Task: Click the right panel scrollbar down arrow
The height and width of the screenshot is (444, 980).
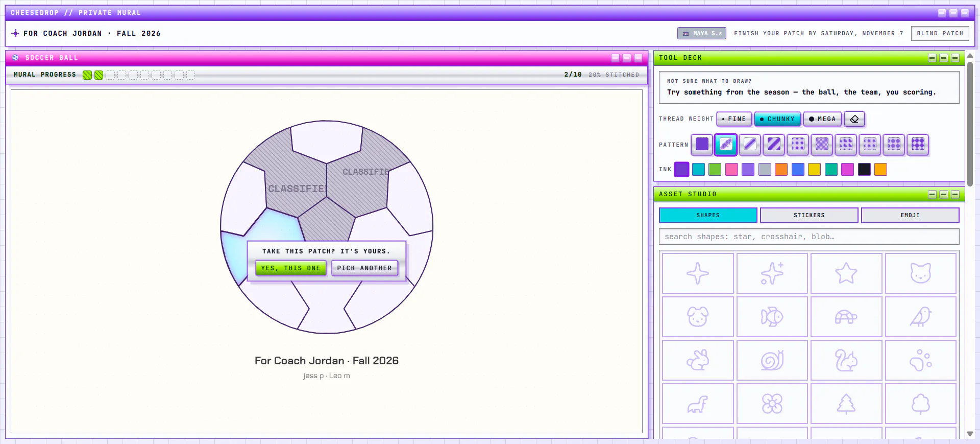Action: 970,434
